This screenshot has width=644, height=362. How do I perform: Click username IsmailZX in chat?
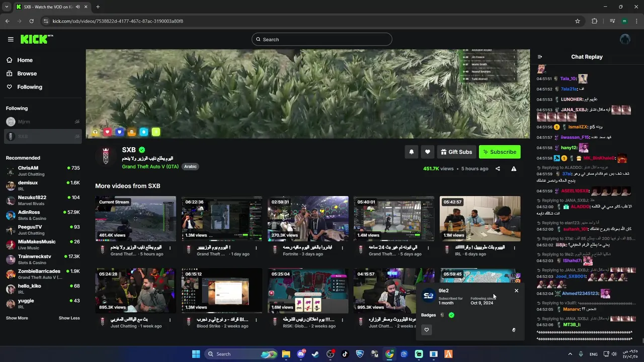[x=578, y=127]
